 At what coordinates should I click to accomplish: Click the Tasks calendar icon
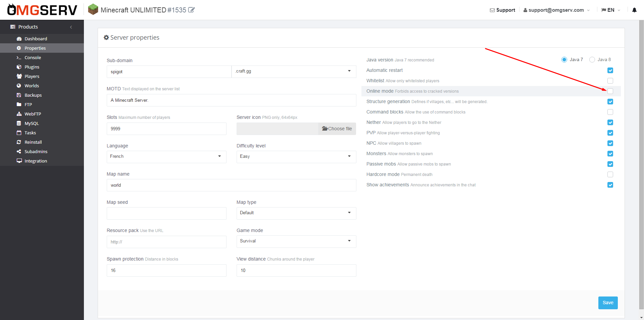click(x=19, y=133)
